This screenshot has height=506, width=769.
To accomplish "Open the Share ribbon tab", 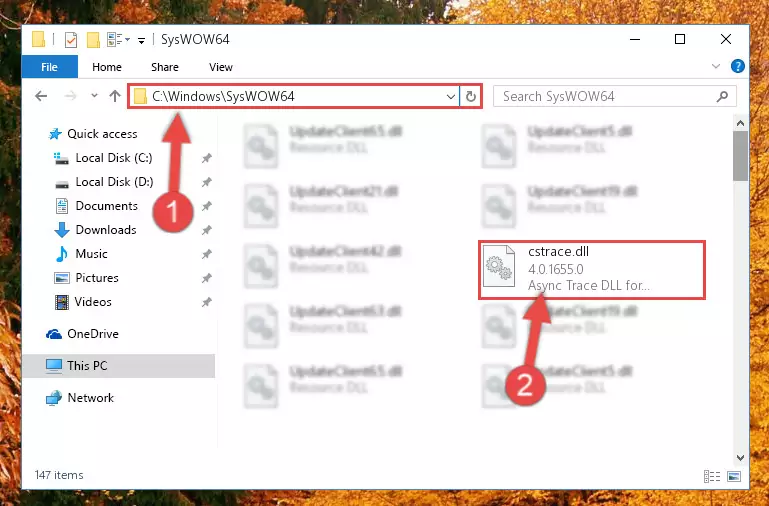I will click(165, 67).
